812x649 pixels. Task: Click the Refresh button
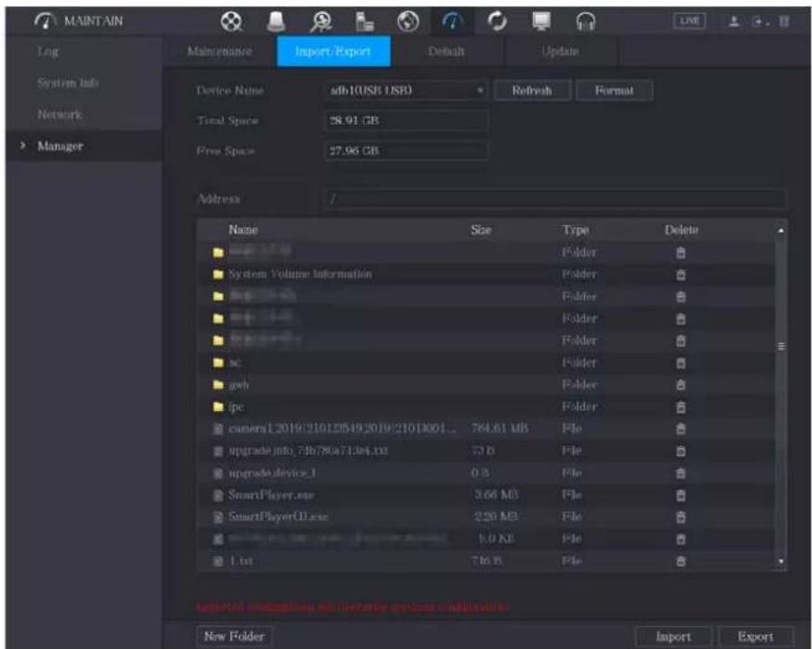pyautogui.click(x=532, y=90)
